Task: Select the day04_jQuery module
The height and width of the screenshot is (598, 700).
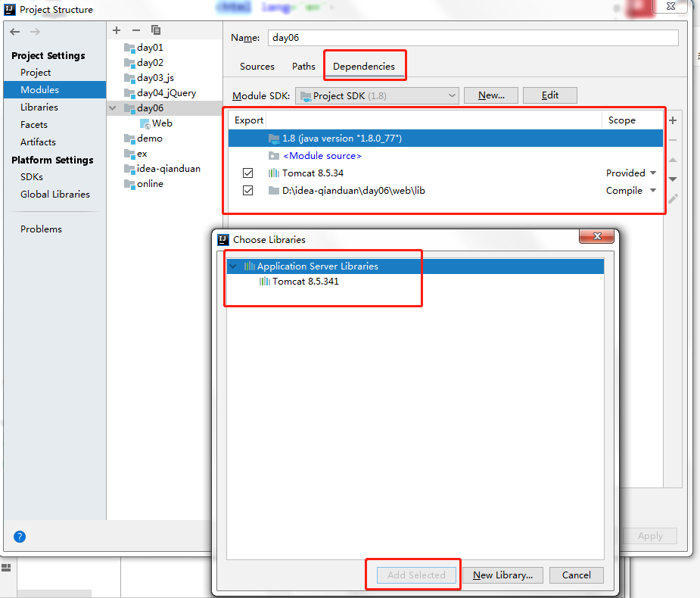Action: click(x=165, y=93)
